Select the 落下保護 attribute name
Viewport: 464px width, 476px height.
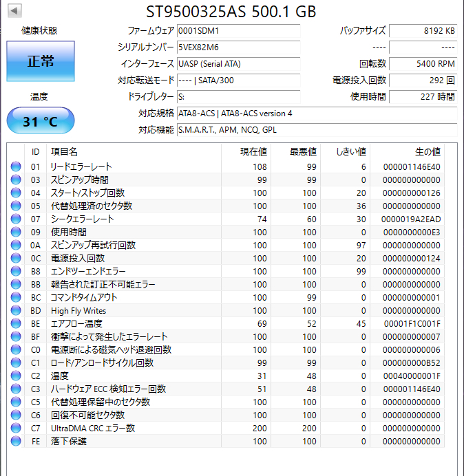pos(69,441)
